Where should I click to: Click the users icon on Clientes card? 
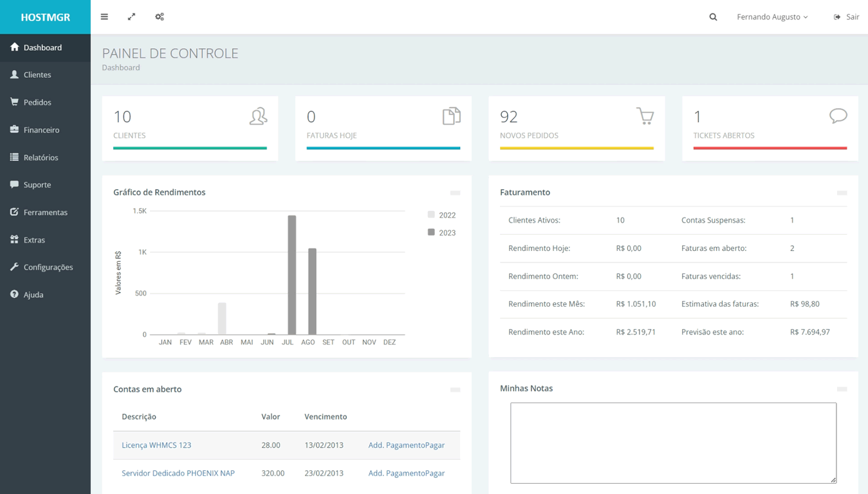[258, 116]
